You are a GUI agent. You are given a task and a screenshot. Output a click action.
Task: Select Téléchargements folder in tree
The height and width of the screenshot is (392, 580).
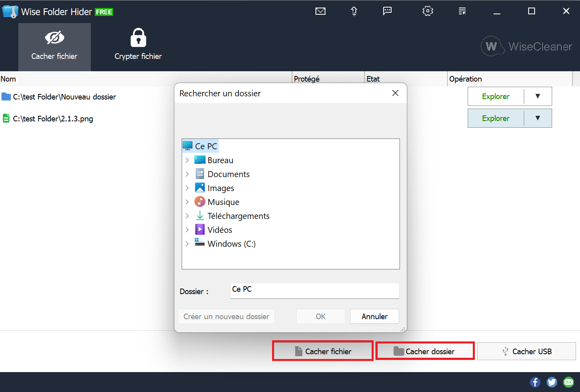point(232,216)
